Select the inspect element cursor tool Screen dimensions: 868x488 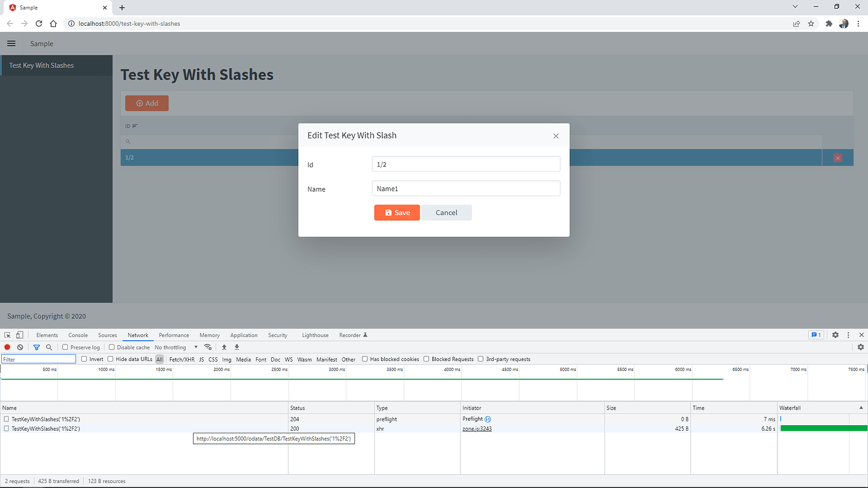tap(7, 335)
